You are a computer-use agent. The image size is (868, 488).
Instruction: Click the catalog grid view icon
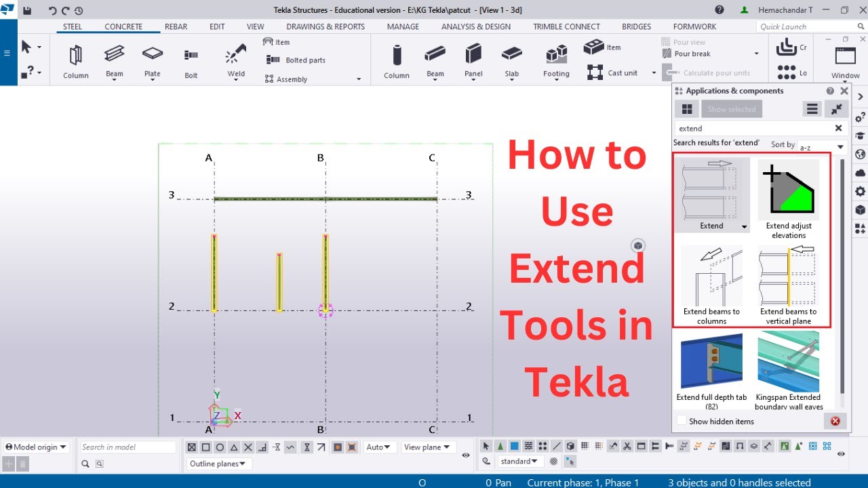click(687, 109)
